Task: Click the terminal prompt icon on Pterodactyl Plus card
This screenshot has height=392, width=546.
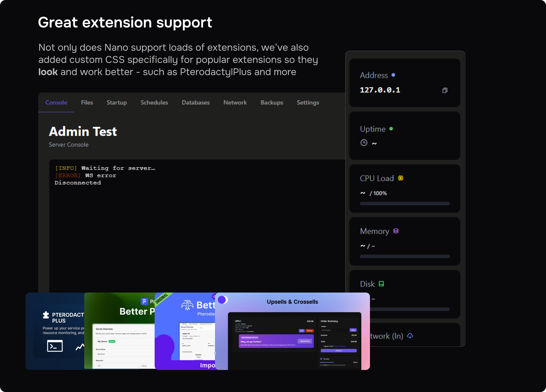Action: click(x=55, y=346)
